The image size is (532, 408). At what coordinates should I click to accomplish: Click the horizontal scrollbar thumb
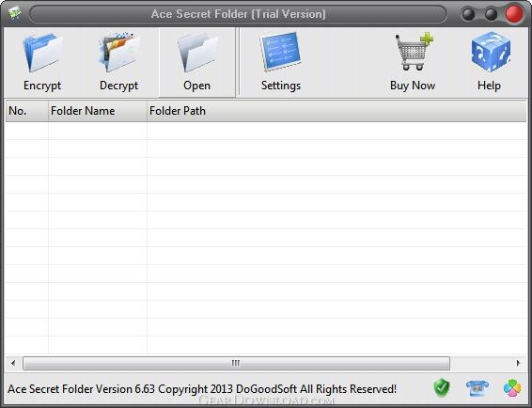[x=236, y=363]
